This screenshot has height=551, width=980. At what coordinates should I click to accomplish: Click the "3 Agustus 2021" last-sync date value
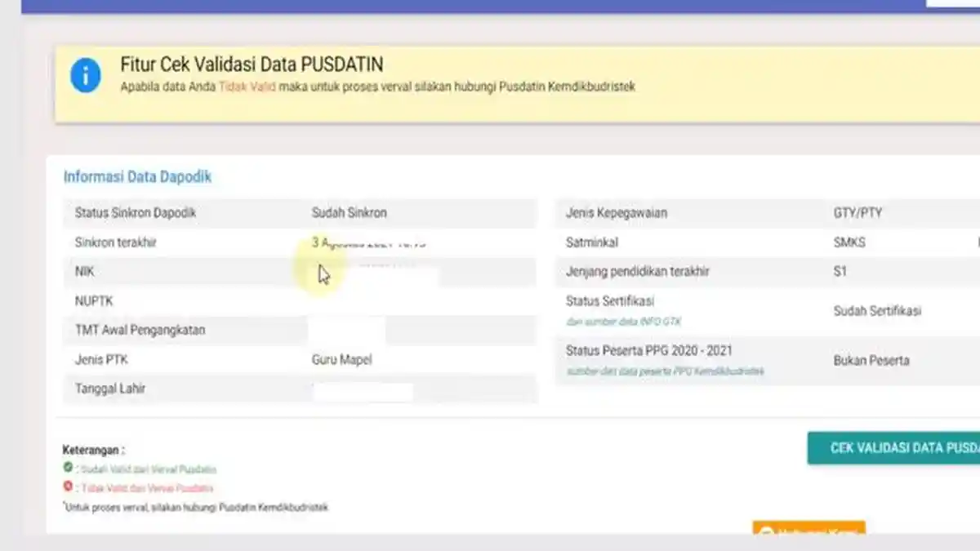tap(369, 242)
